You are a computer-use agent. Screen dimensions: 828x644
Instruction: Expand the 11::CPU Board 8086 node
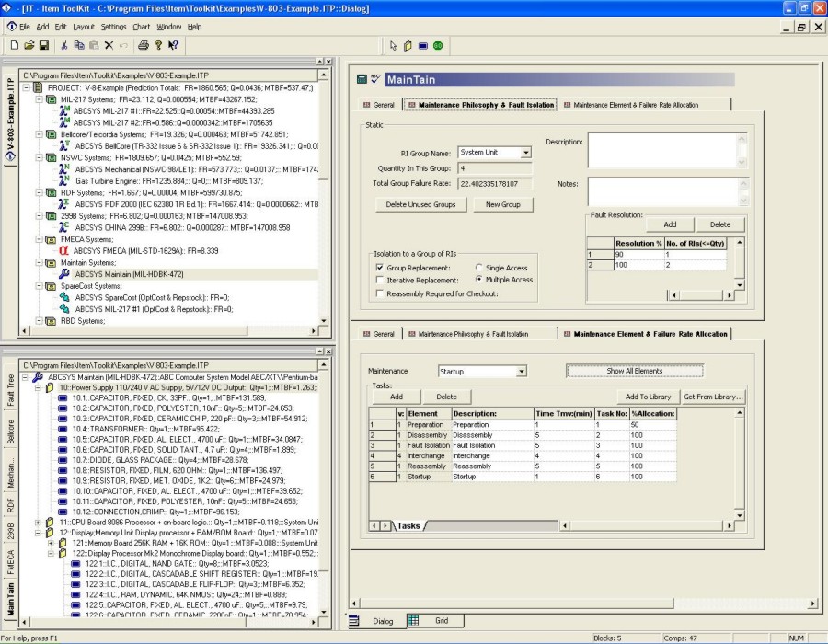pyautogui.click(x=38, y=522)
